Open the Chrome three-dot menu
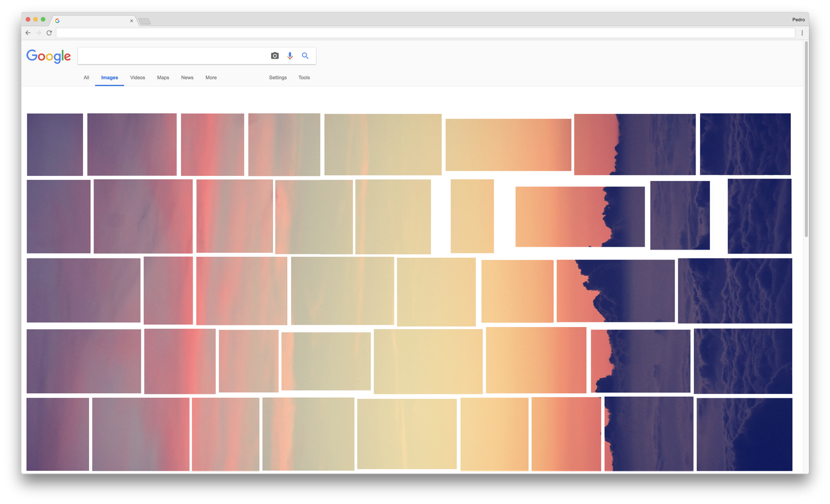The width and height of the screenshot is (830, 504). tap(802, 33)
